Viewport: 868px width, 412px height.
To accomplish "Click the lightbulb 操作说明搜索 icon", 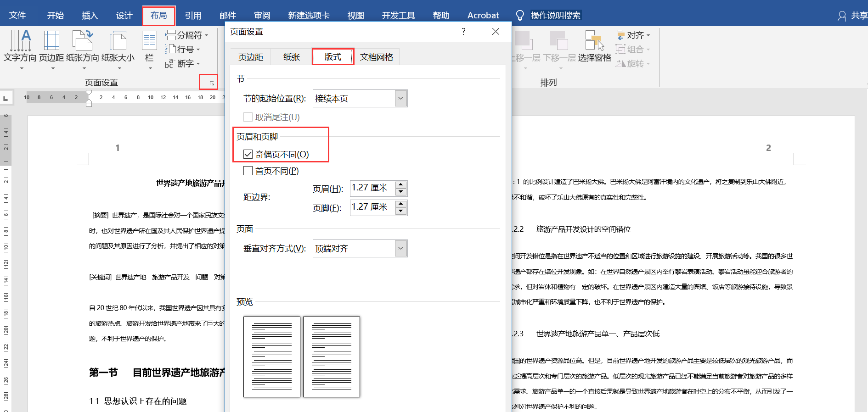I will point(520,16).
